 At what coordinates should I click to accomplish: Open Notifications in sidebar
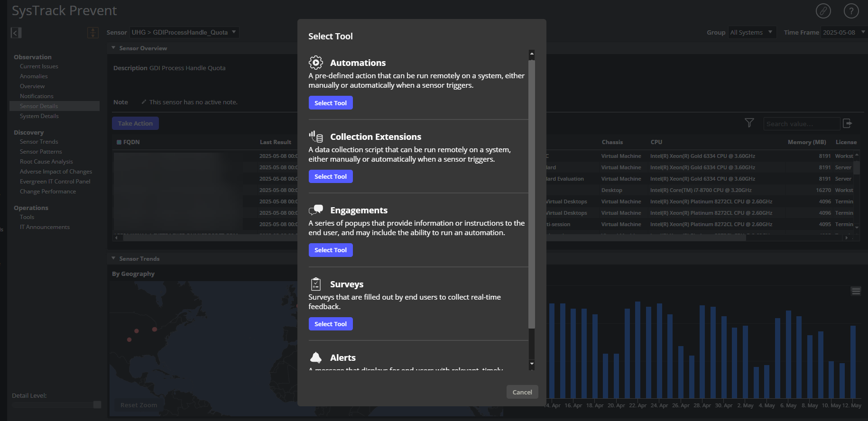(37, 96)
